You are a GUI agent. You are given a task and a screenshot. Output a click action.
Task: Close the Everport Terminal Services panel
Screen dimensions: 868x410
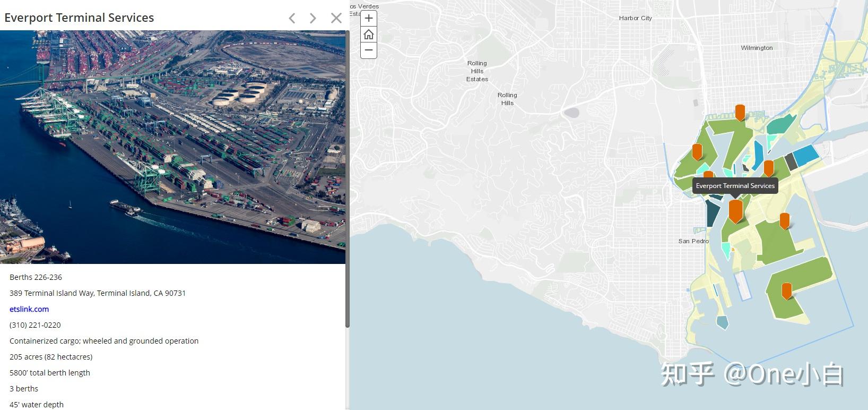tap(336, 18)
